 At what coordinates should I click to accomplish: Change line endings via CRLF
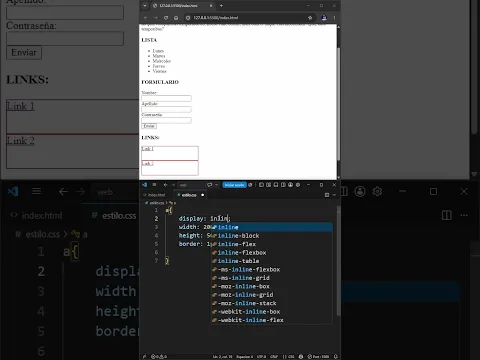click(274, 356)
